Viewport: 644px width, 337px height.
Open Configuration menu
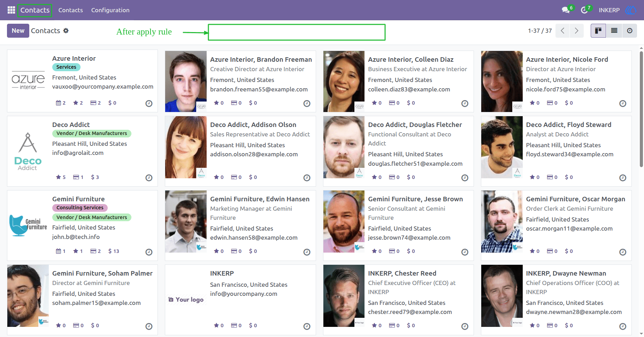(x=110, y=10)
